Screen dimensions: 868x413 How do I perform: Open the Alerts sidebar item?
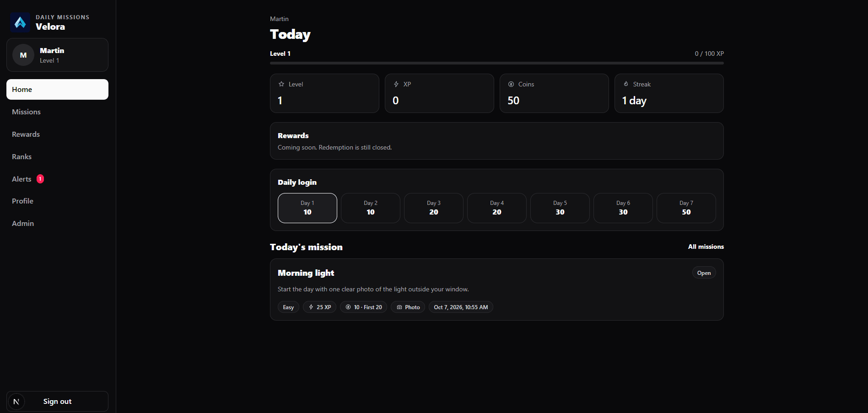(57, 179)
